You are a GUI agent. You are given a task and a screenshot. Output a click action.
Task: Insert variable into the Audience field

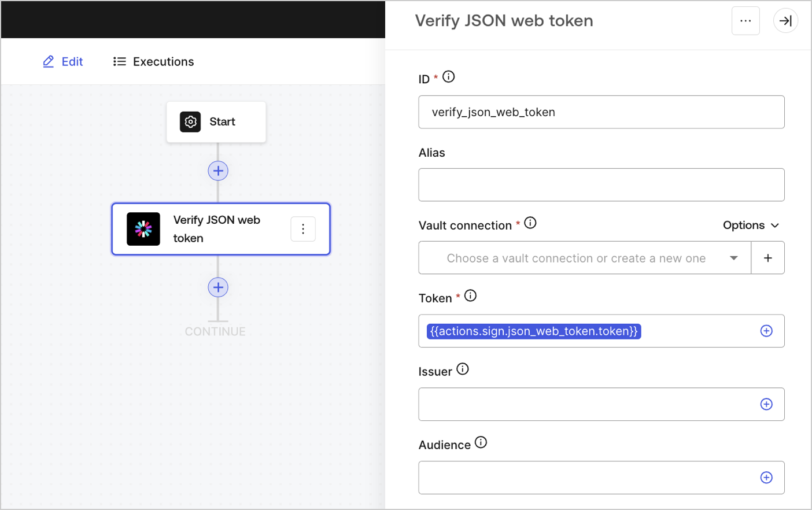click(766, 478)
